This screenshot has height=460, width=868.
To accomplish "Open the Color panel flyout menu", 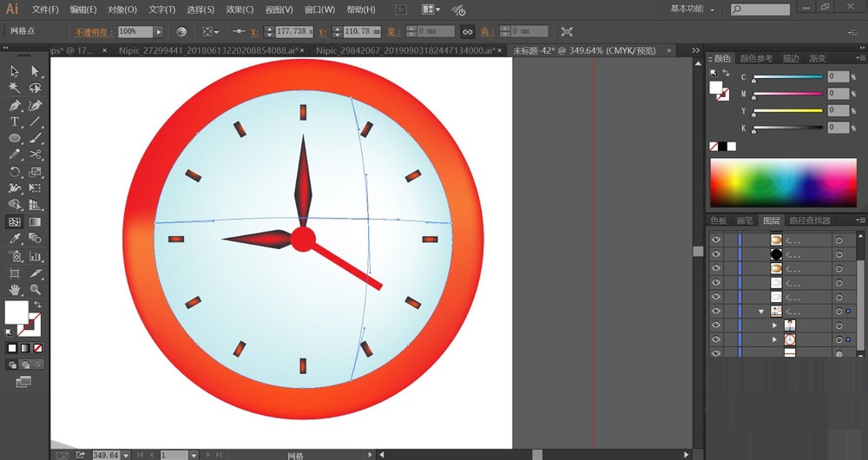I will (860, 58).
